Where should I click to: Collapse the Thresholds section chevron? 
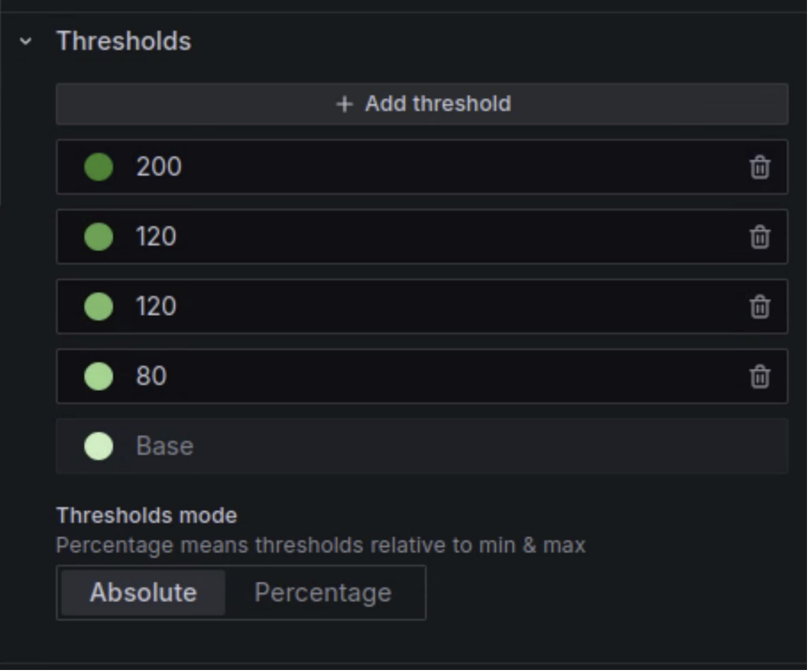click(x=26, y=41)
